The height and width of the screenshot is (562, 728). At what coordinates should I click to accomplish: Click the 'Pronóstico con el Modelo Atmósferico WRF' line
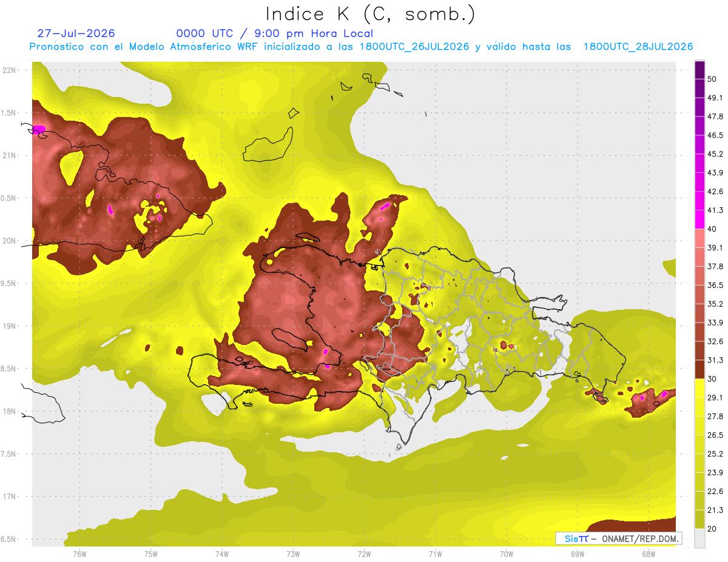click(x=361, y=47)
